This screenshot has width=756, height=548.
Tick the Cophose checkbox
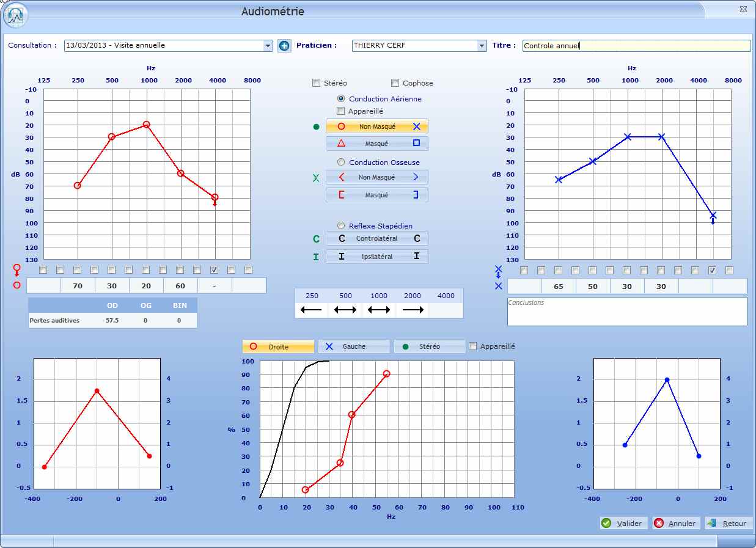tap(395, 83)
